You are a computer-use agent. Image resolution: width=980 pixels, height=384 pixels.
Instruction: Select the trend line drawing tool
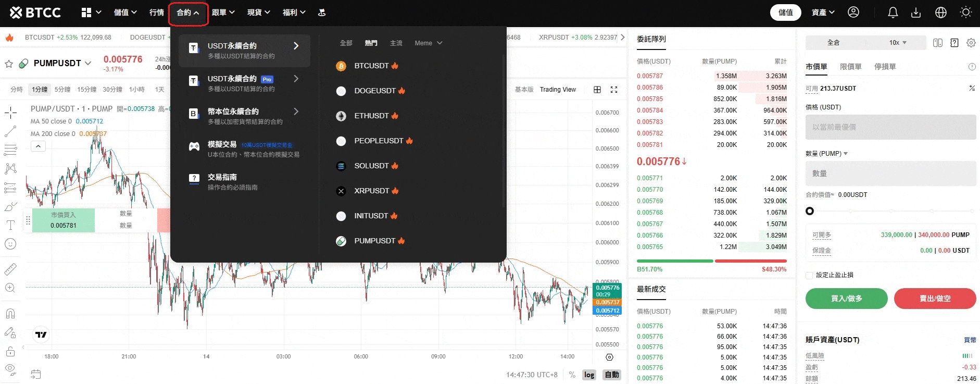pos(10,131)
